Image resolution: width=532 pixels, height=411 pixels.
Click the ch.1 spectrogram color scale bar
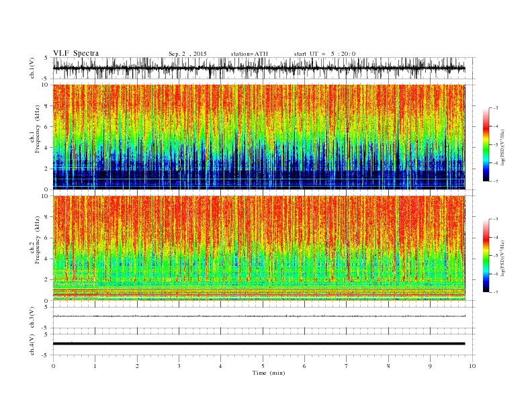point(486,144)
